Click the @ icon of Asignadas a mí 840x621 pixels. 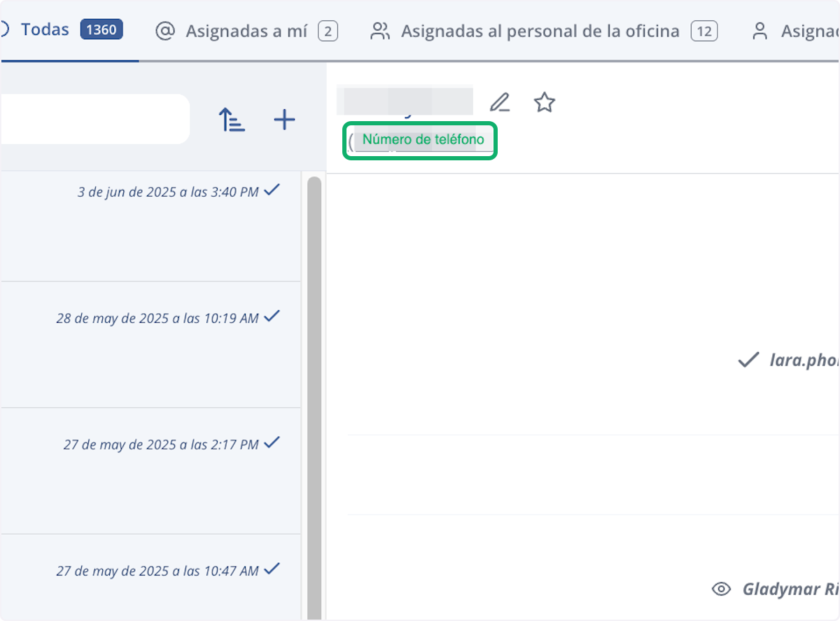165,32
